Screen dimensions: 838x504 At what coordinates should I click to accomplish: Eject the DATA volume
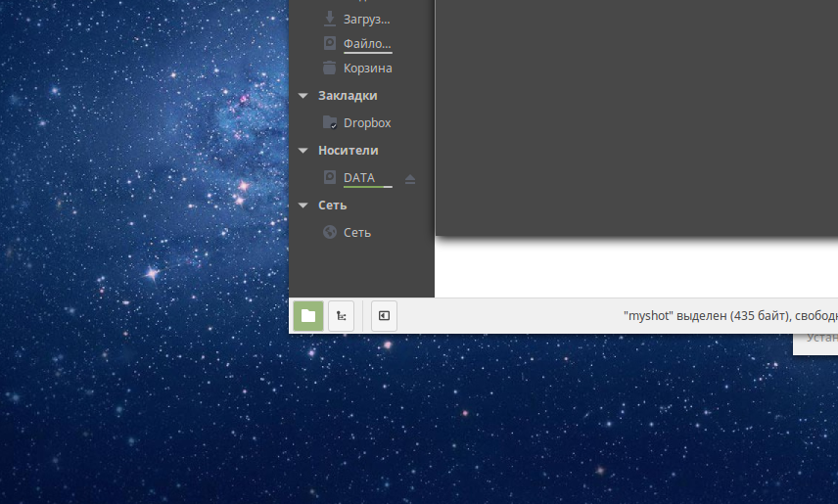click(410, 179)
